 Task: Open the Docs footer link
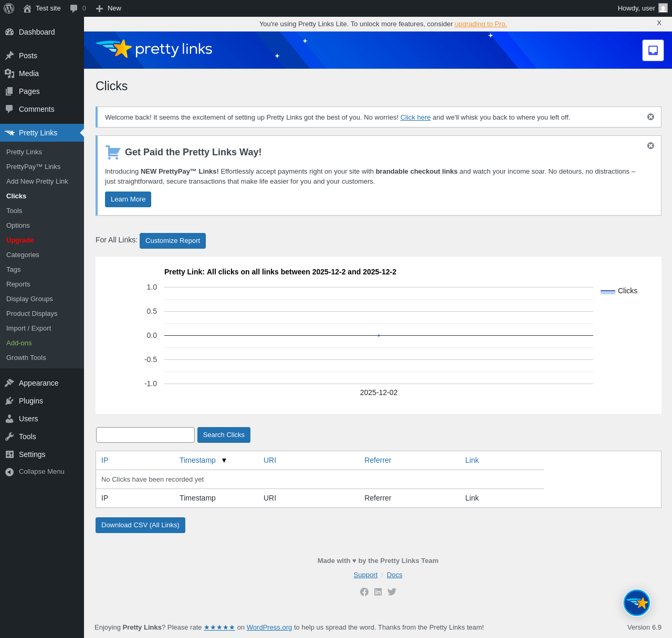[394, 575]
